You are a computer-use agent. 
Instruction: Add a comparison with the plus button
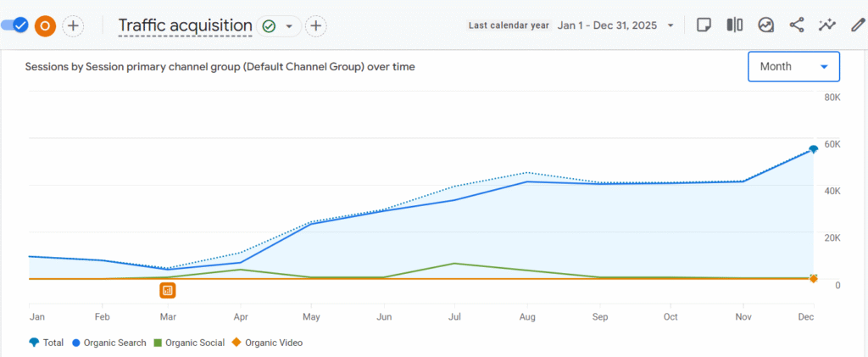pyautogui.click(x=74, y=25)
